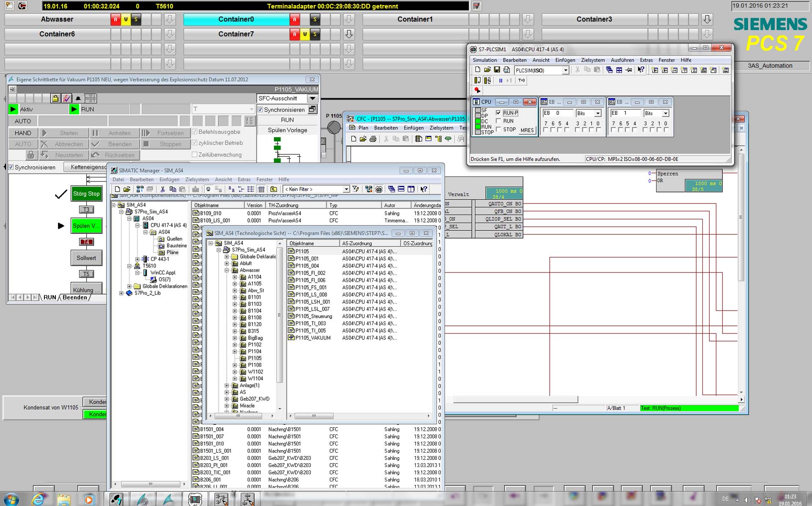Open SIMATIC Manager Datei menu

click(118, 179)
